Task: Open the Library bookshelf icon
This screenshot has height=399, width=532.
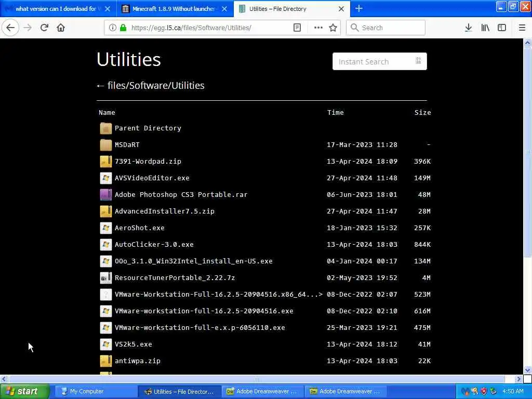Action: click(x=485, y=28)
